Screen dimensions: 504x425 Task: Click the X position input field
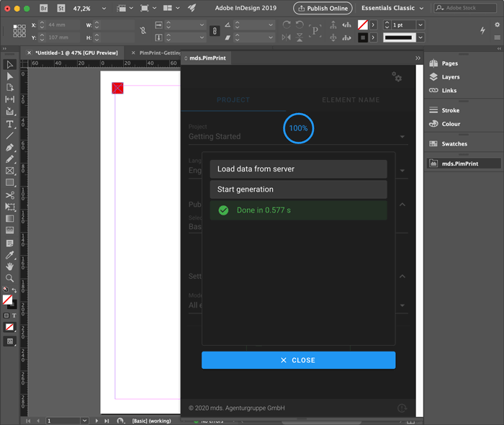pos(63,24)
